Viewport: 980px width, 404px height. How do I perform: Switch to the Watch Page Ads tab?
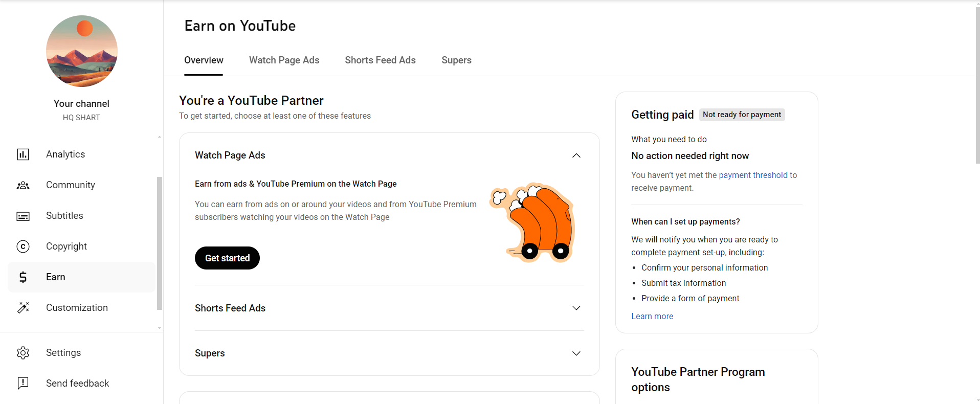coord(284,60)
